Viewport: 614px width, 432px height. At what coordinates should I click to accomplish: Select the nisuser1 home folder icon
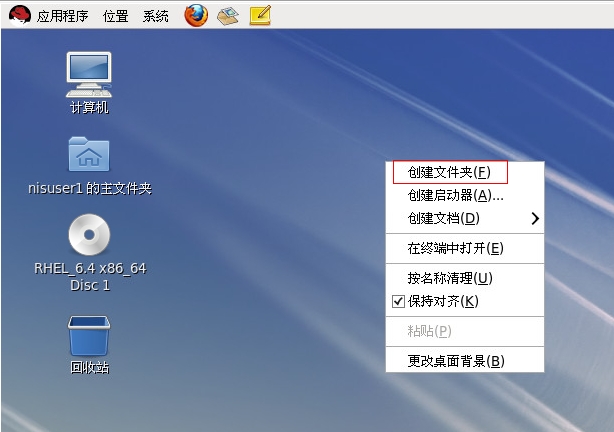pos(89,154)
